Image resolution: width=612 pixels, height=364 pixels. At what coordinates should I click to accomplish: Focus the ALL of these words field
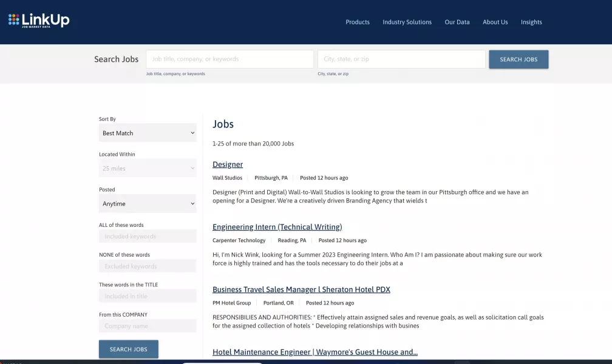(x=148, y=237)
